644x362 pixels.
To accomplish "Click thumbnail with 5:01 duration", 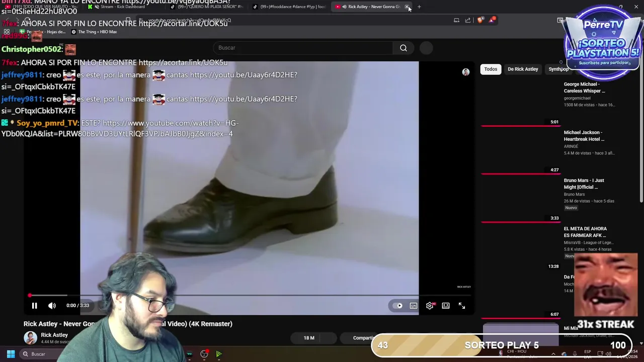I will (x=520, y=103).
